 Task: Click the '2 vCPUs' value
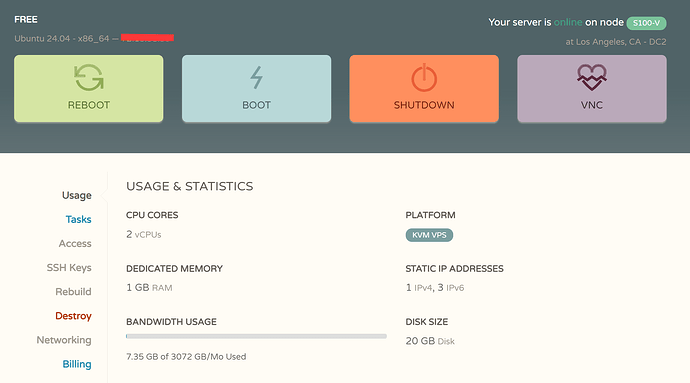pyautogui.click(x=143, y=234)
